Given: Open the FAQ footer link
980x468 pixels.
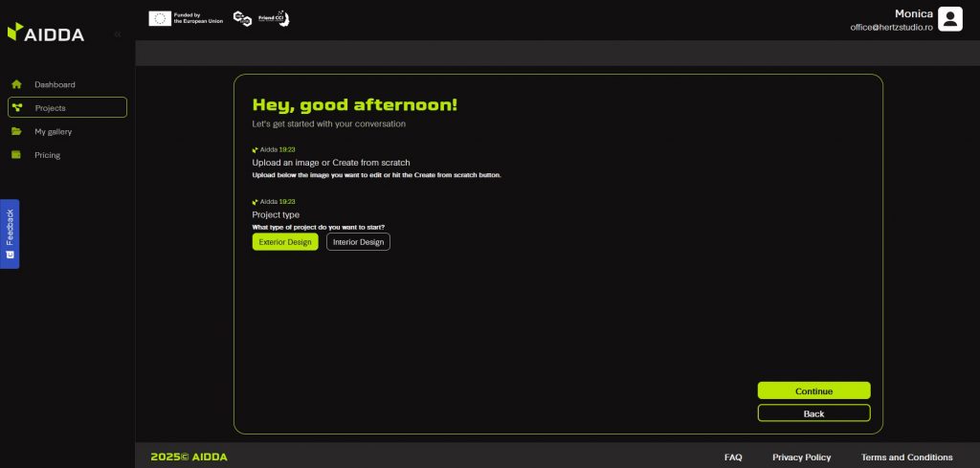Looking at the screenshot, I should (x=733, y=457).
